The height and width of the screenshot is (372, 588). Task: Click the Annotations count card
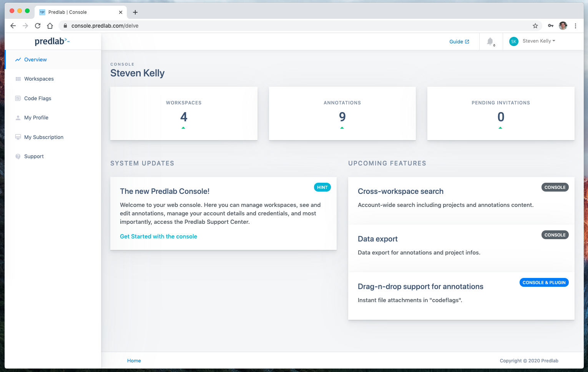click(342, 114)
